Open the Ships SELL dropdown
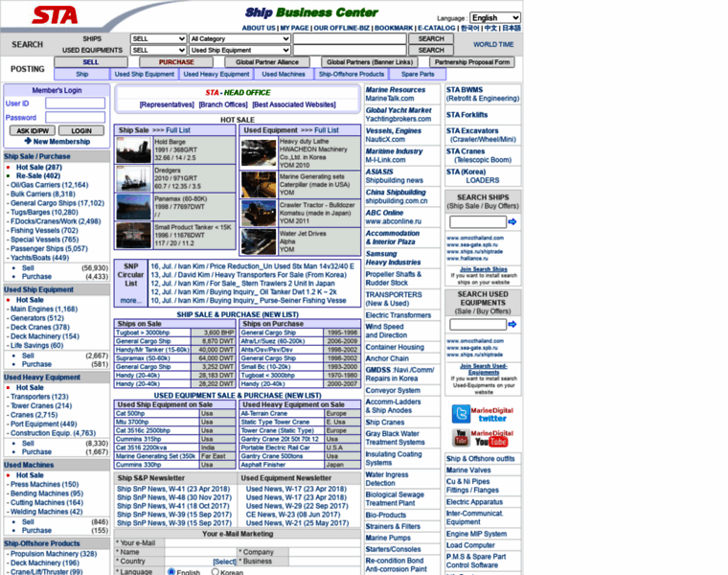728x575 pixels. tap(158, 38)
